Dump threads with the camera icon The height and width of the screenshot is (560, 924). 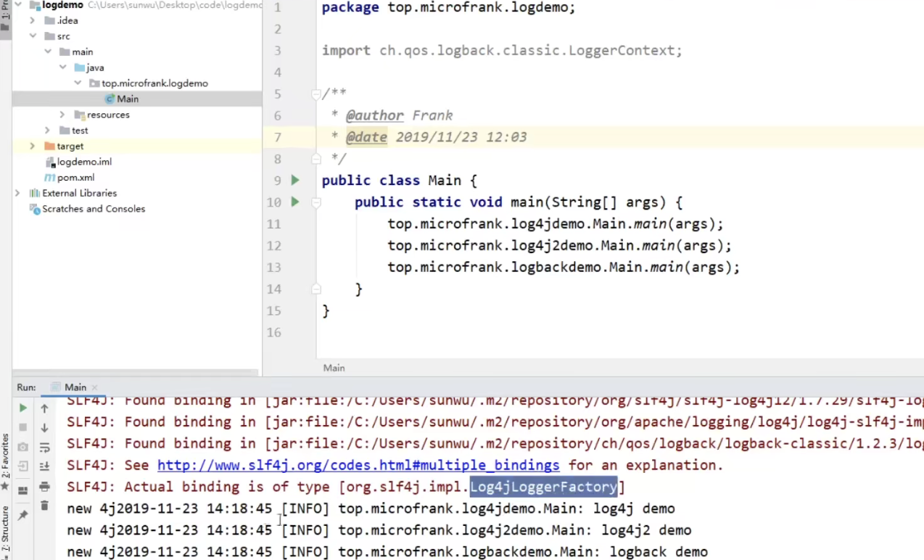(23, 447)
